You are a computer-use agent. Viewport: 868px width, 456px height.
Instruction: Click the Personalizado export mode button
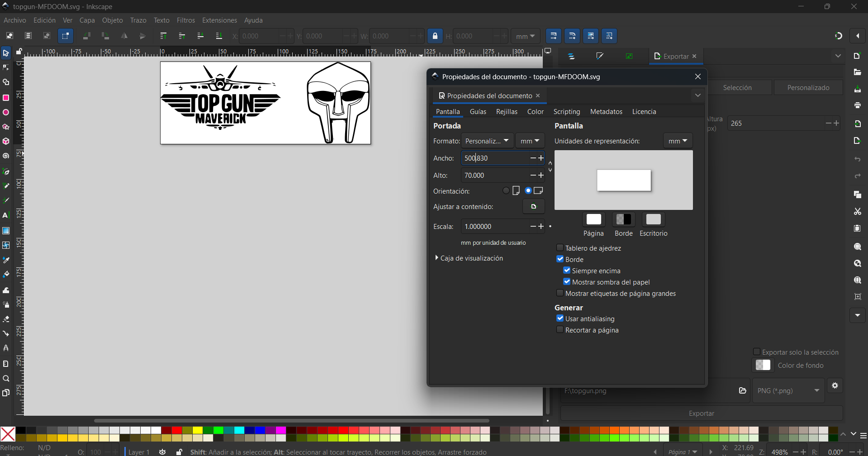point(808,88)
